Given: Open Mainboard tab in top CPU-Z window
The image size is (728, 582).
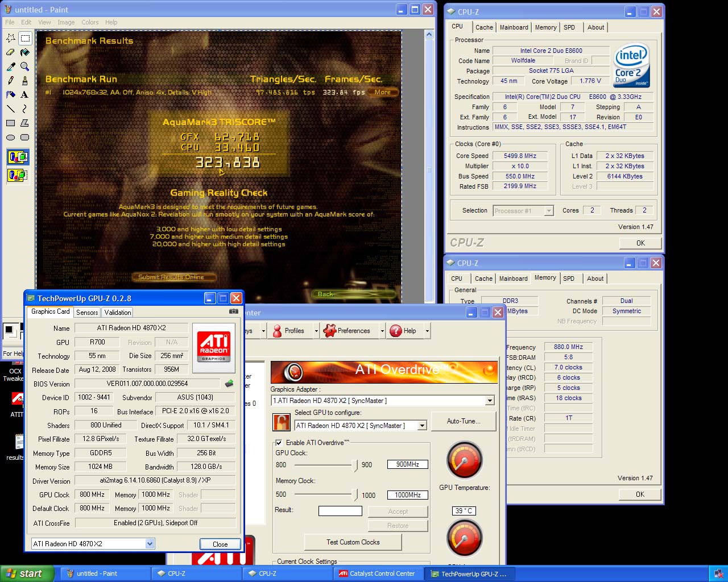Looking at the screenshot, I should point(514,27).
